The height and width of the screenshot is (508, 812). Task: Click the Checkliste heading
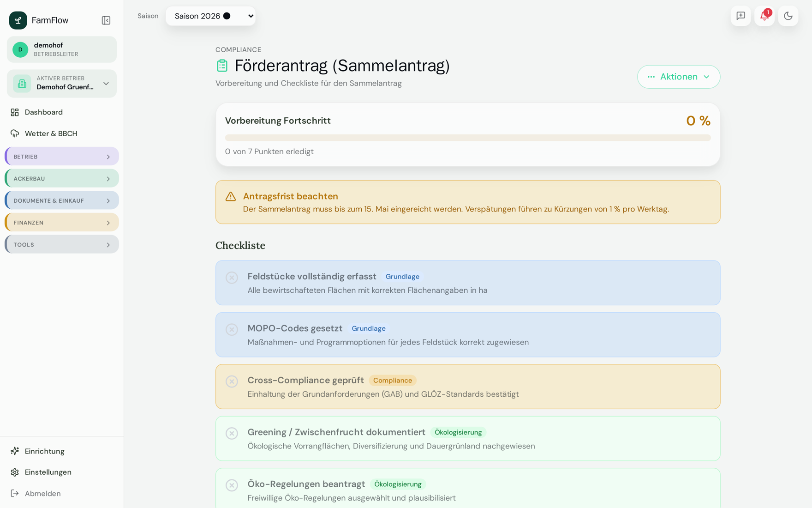[240, 245]
